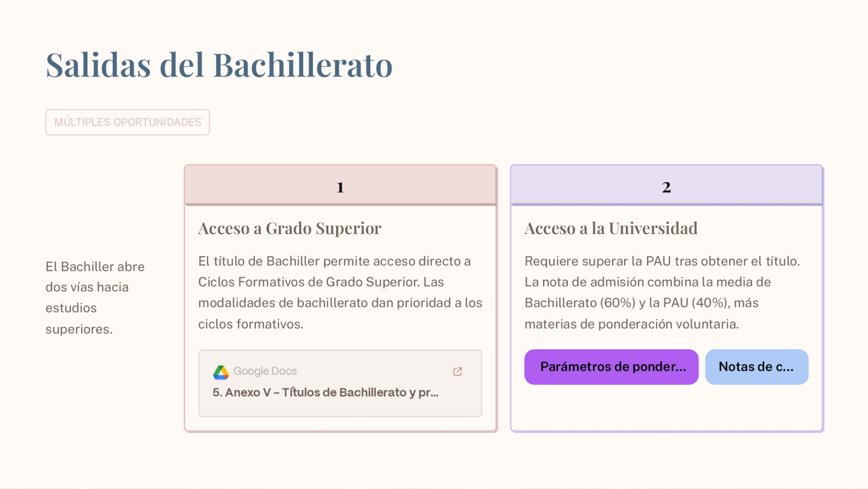The image size is (868, 489).
Task: Open the external link icon in Docs card
Action: pyautogui.click(x=458, y=371)
